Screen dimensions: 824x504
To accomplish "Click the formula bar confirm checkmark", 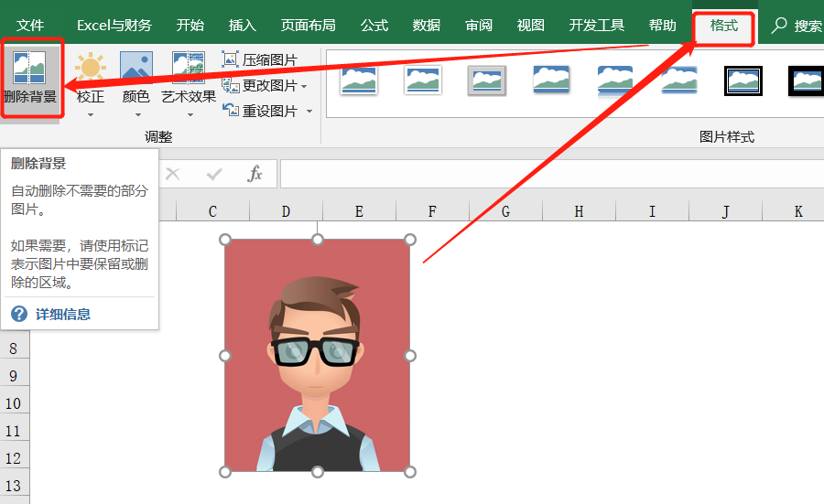I will click(x=214, y=174).
